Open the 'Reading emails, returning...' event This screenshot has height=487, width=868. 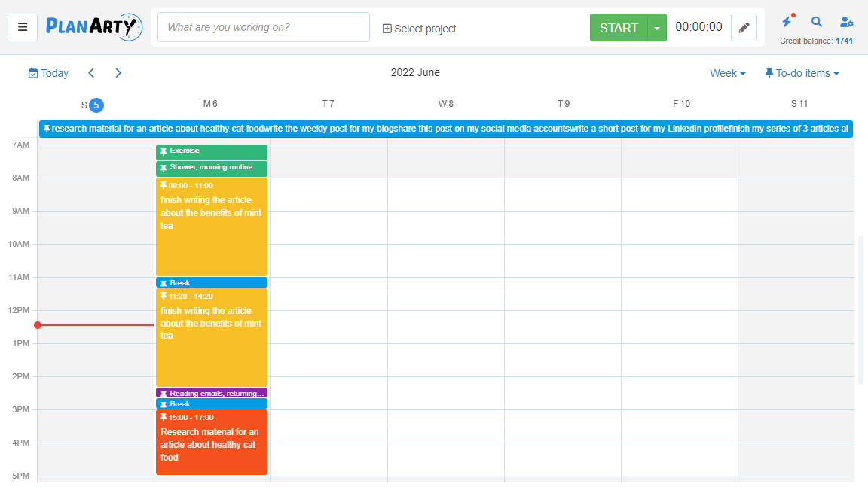tap(212, 393)
